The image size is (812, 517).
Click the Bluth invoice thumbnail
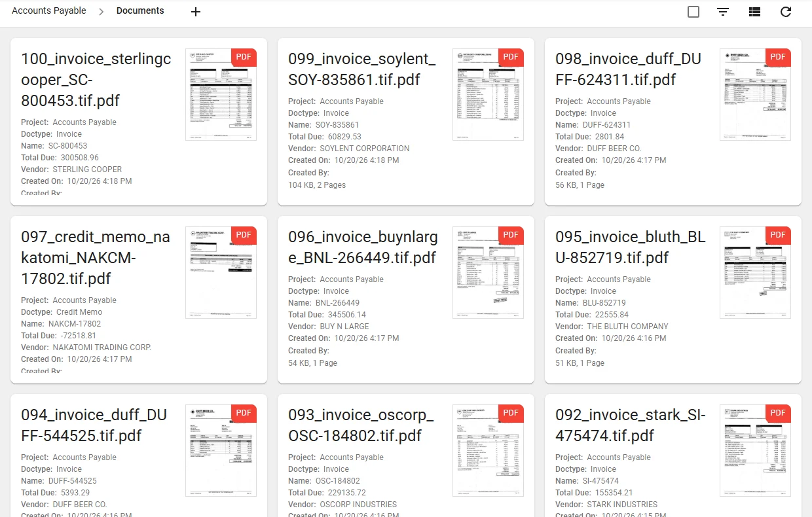pyautogui.click(x=755, y=272)
